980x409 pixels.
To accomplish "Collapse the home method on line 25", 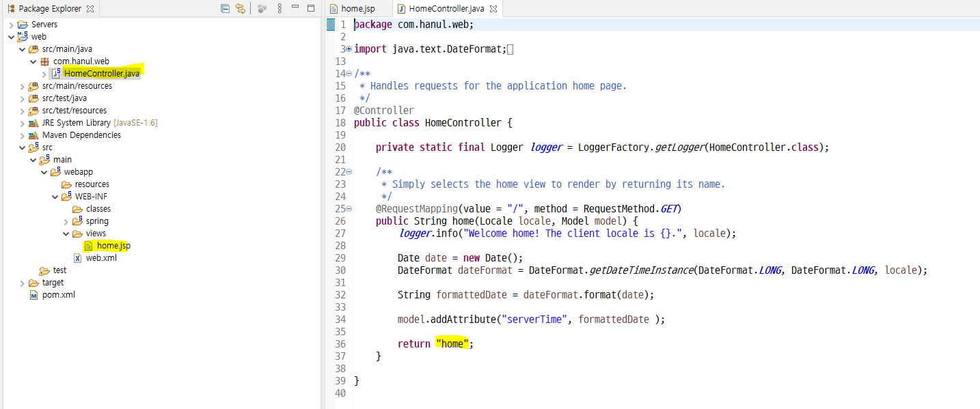I will pos(349,209).
